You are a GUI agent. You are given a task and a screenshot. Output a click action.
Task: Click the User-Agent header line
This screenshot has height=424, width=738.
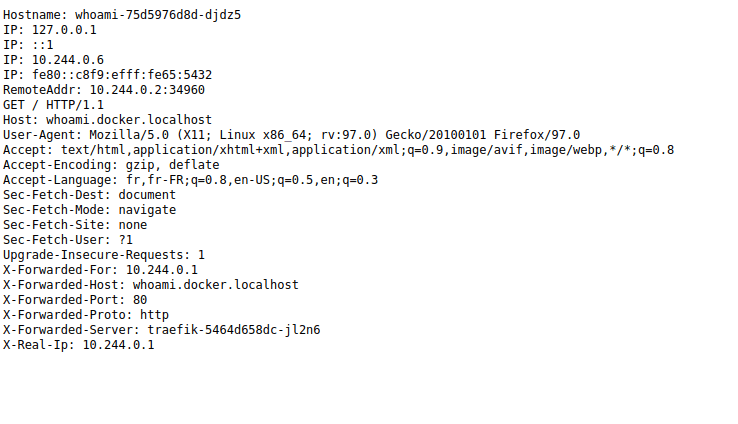[x=291, y=135]
